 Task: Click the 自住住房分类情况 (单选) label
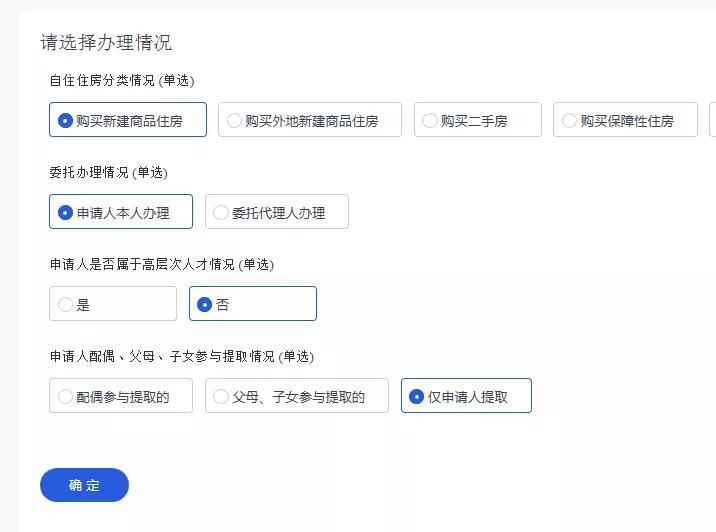point(121,80)
